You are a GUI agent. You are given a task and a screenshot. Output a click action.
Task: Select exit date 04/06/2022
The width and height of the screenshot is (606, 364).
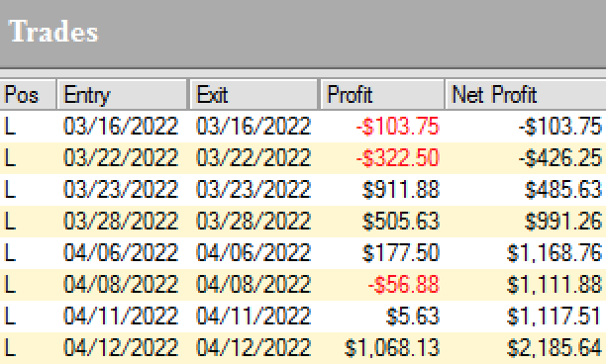click(253, 253)
